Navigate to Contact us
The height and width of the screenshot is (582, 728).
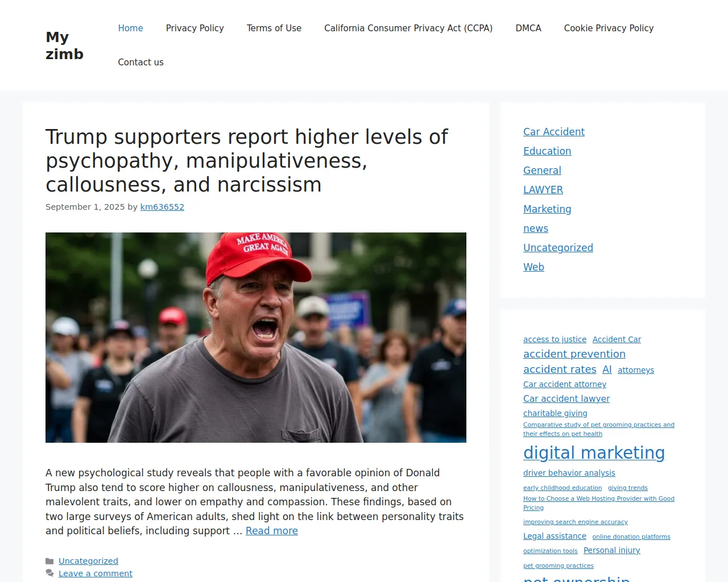[140, 63]
